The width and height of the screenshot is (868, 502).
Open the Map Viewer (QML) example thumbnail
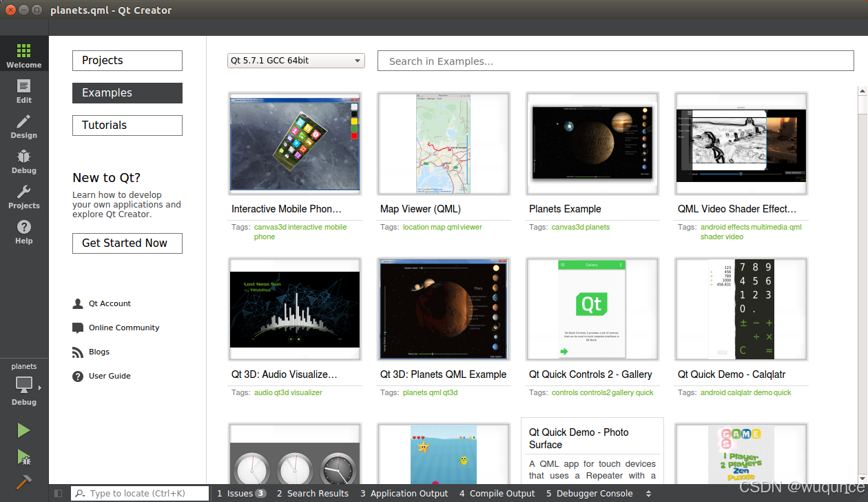(x=444, y=144)
